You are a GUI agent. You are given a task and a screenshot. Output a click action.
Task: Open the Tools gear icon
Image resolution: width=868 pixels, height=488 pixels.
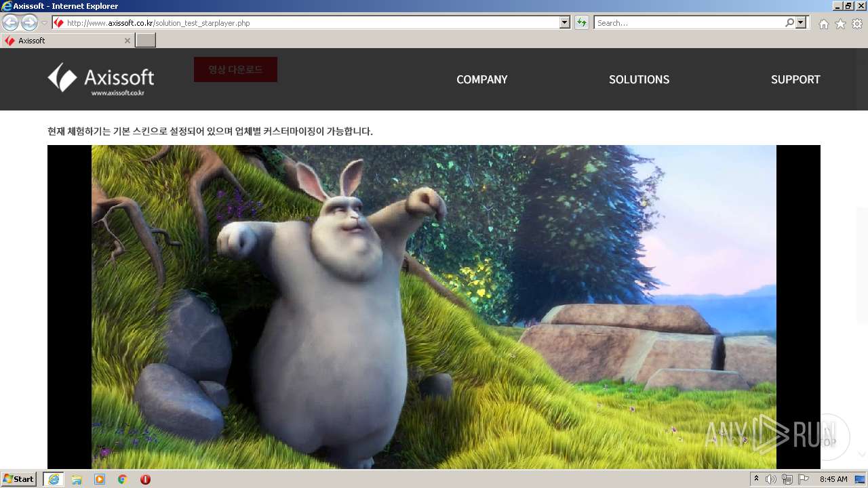(857, 24)
